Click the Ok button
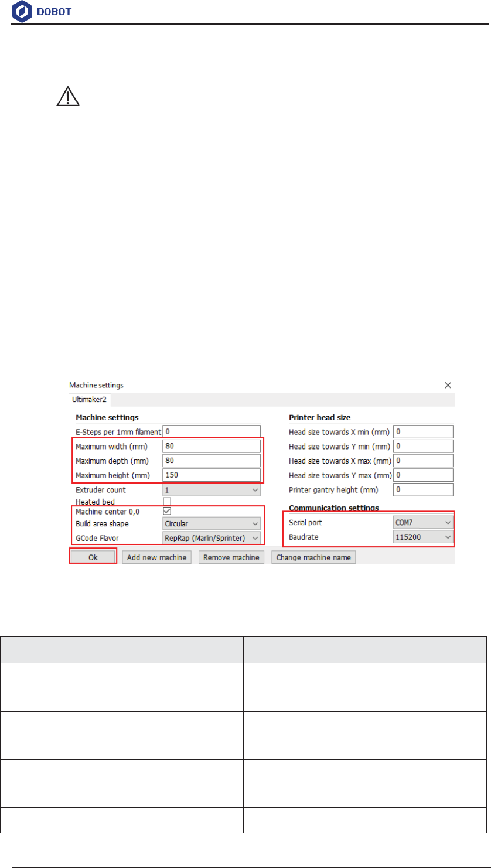 click(x=93, y=557)
